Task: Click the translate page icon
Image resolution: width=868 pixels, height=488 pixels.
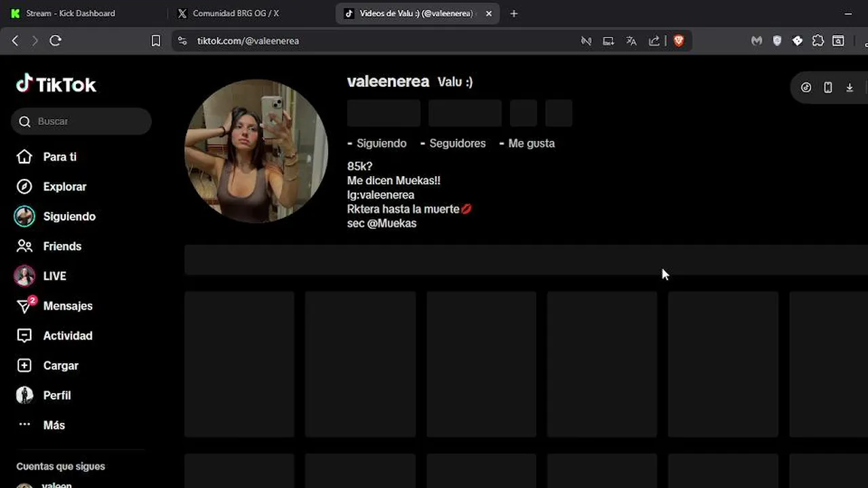Action: point(631,41)
